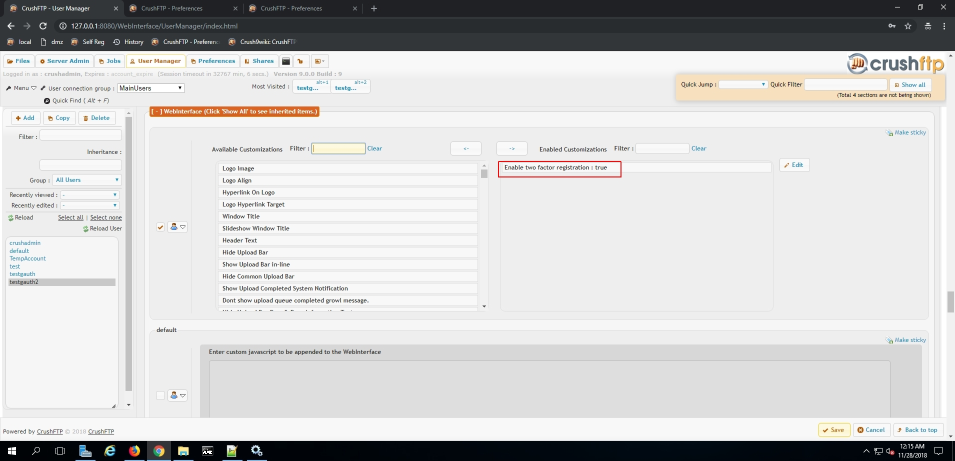Select Enable two factor registration entry
This screenshot has height=461, width=955.
(635, 167)
